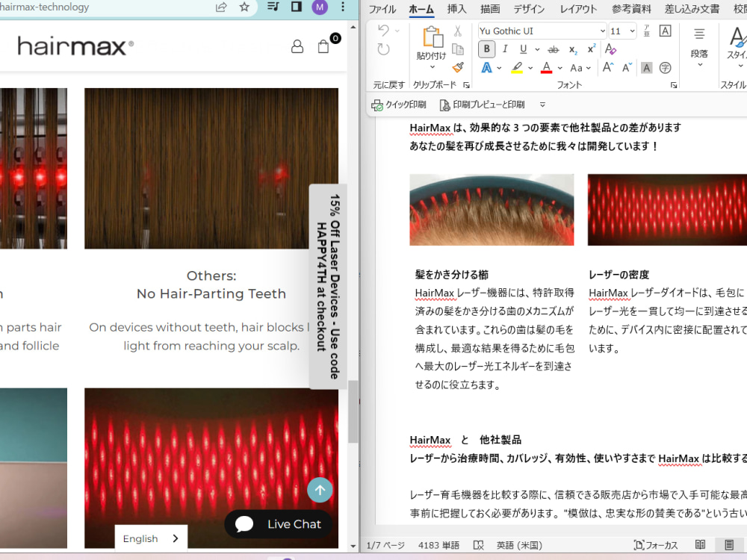Screen dimensions: 747x560
Task: Click the Live Chat button
Action: coord(278,524)
